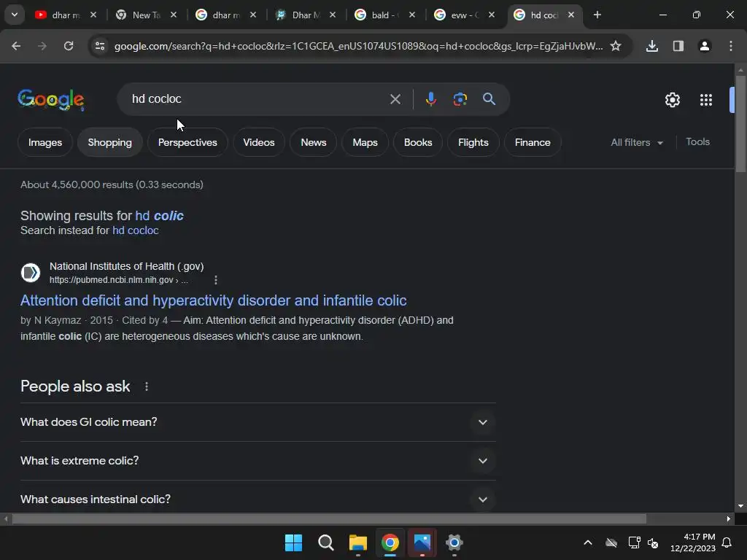Open Chrome downloads
This screenshot has width=747, height=560.
(x=652, y=46)
